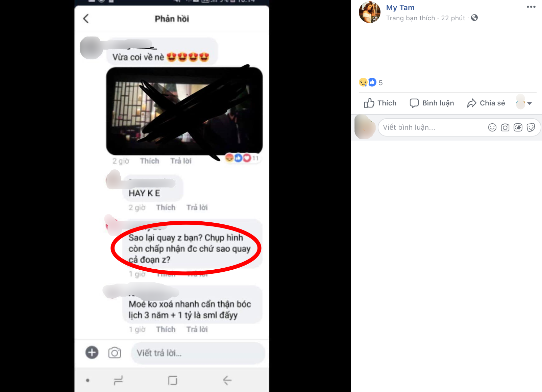Open the three-dot post options menu
542x392 pixels.
[x=531, y=7]
